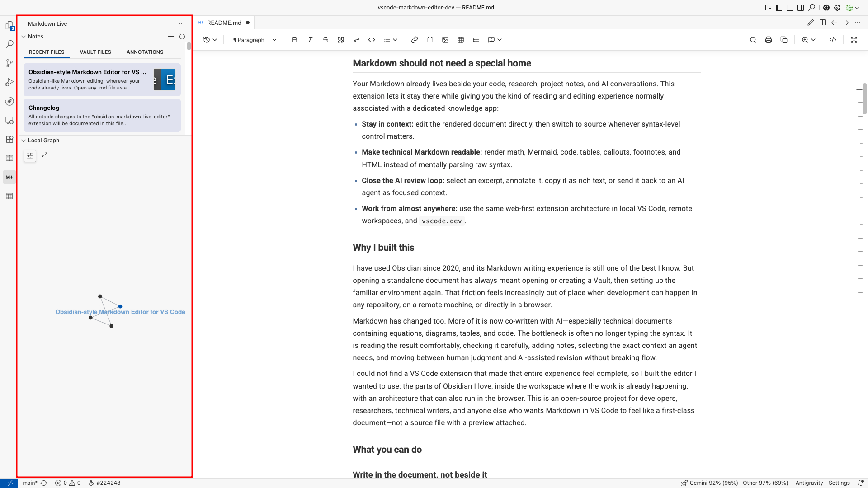Image resolution: width=868 pixels, height=488 pixels.
Task: Insert a blockquote
Action: (341, 40)
